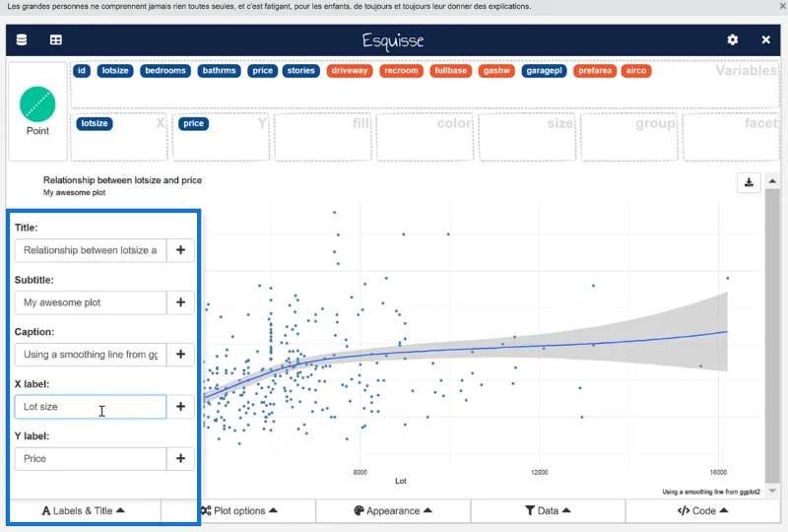Viewport: 788px width, 532px height.
Task: Open Esquisse settings gear
Action: point(733,39)
